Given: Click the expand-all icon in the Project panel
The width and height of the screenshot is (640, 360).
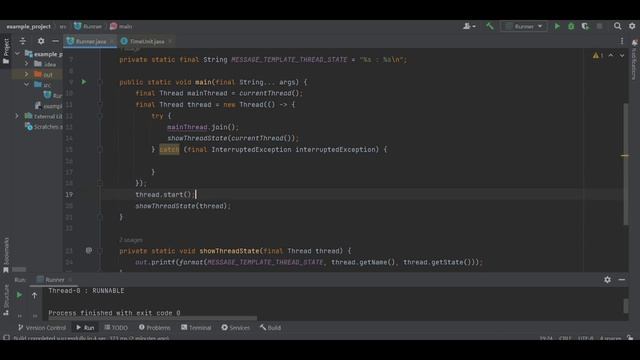Looking at the screenshot, I should click(x=23, y=41).
